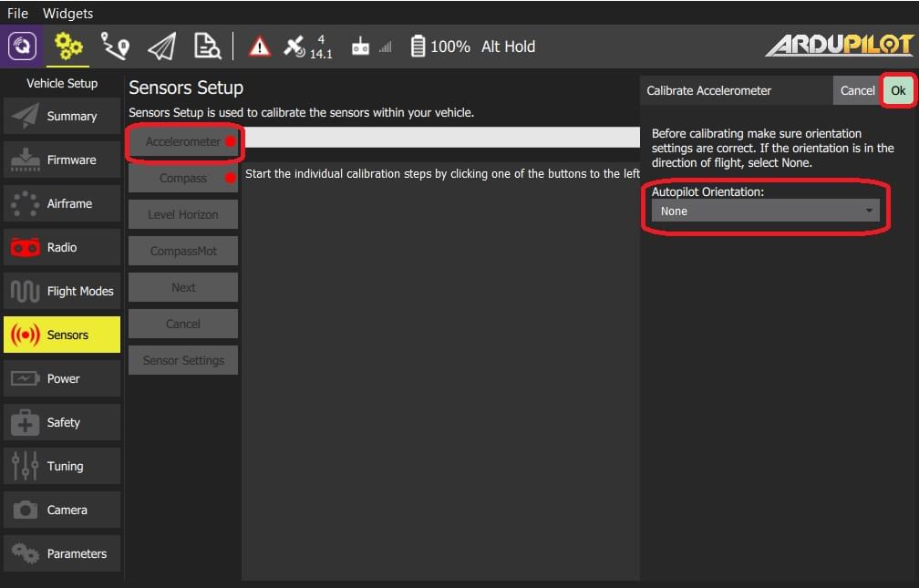Open the Widgets menu
This screenshot has width=919, height=588.
[x=67, y=14]
